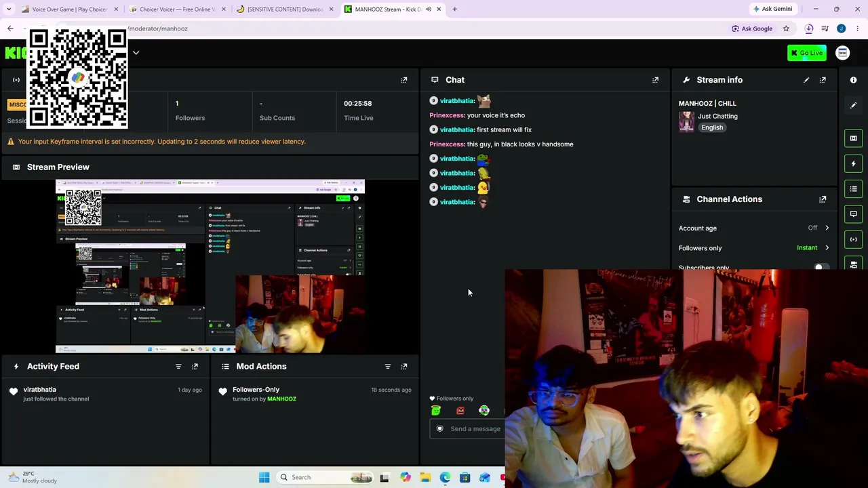Screen dimensions: 868x488
Task: Click viratbhatia in the first stream message
Action: [x=457, y=129]
